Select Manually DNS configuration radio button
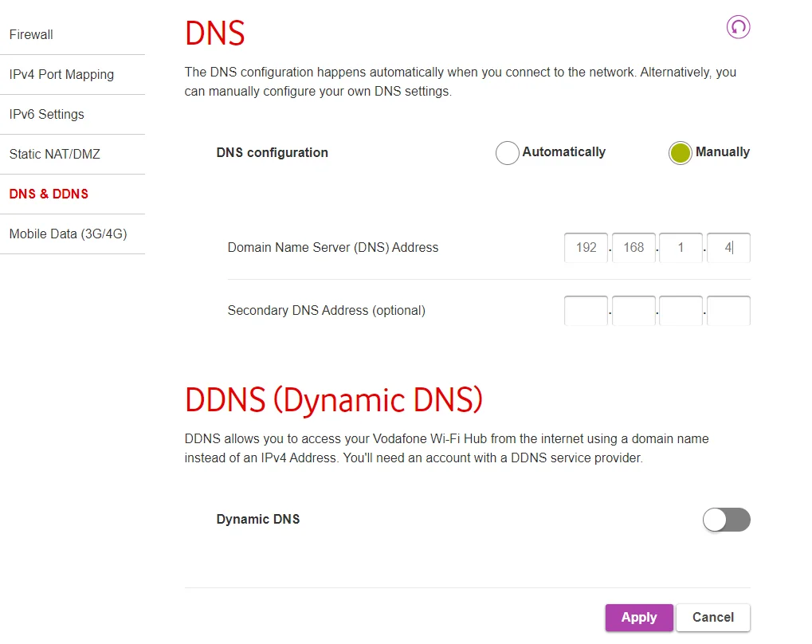 point(680,153)
